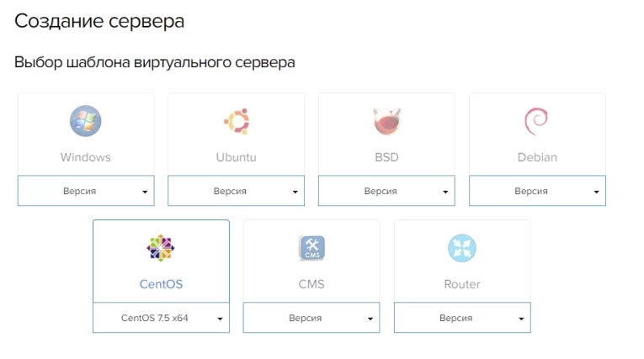Expand the Ubuntu version dropdown
Viewport: 644px width, 359px height.
coord(236,191)
